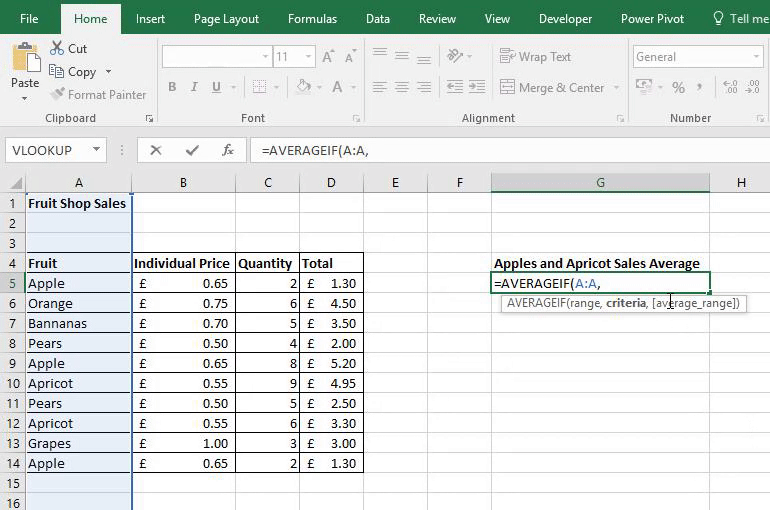
Task: Click the percent style icon
Action: click(679, 88)
